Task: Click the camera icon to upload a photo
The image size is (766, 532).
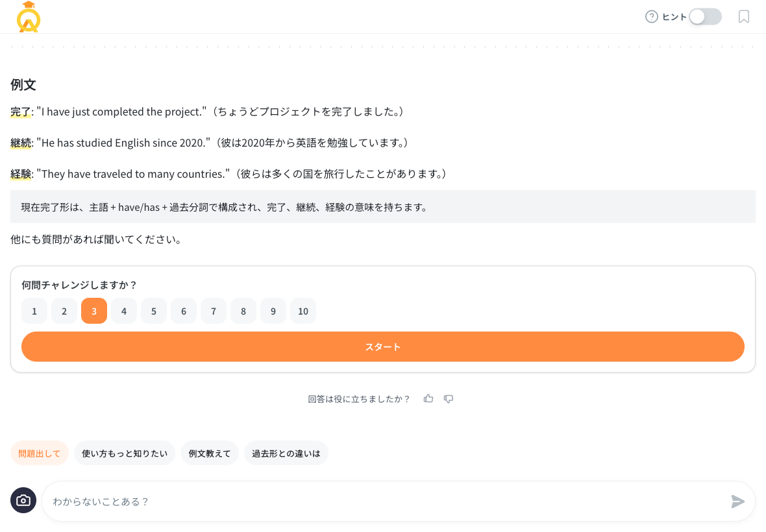Action: pos(23,500)
